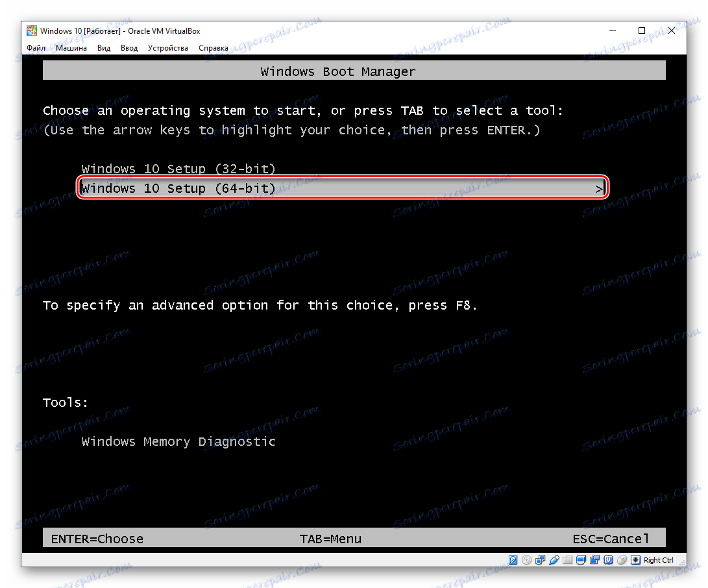Select Windows 10 Setup (64-bit) entry
The width and height of the screenshot is (708, 588).
tap(343, 188)
